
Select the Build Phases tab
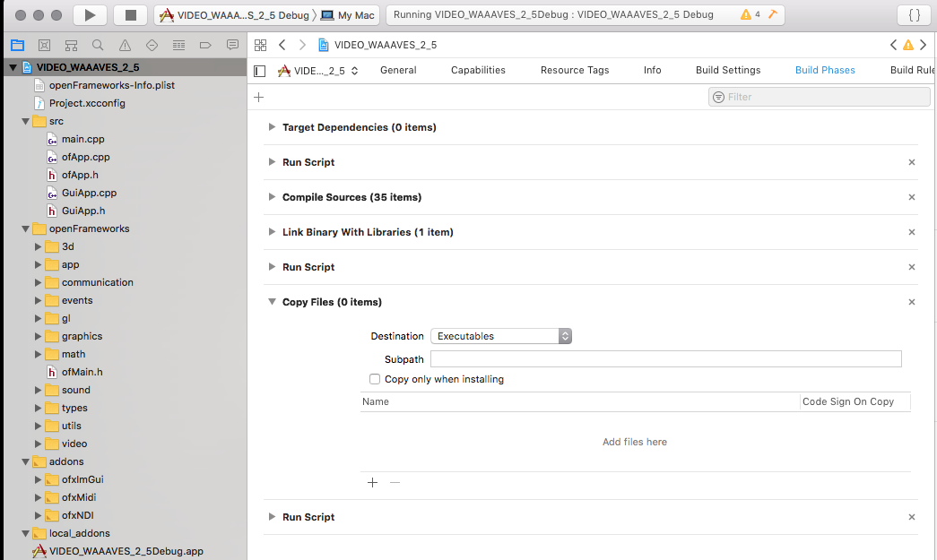pyautogui.click(x=825, y=71)
